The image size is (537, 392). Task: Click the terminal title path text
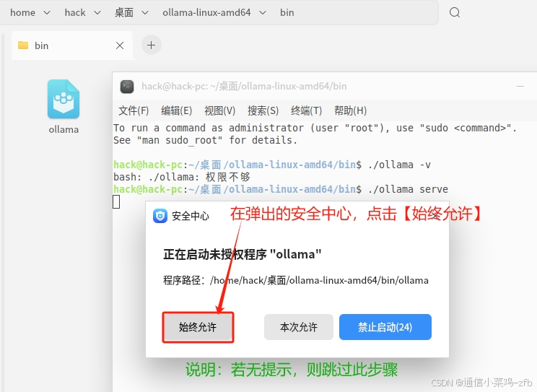click(x=244, y=87)
